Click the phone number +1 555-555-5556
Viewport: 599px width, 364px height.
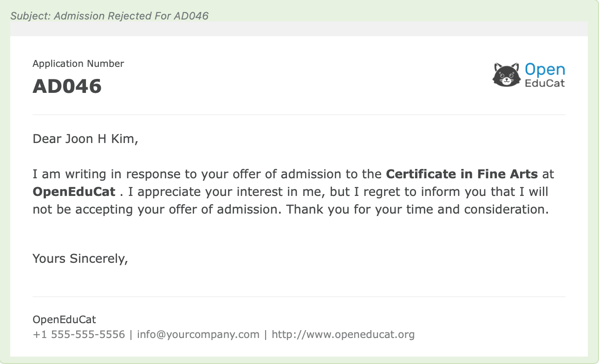78,334
